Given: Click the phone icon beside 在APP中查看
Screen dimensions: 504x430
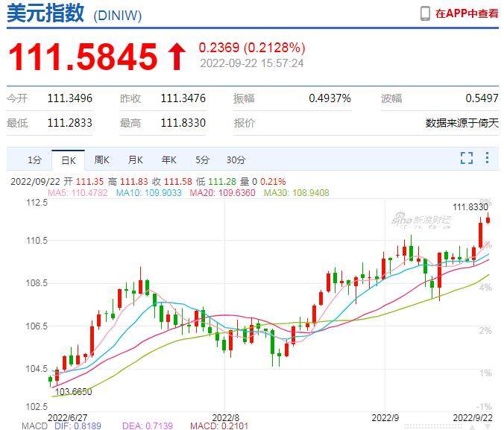Looking at the screenshot, I should (x=425, y=13).
